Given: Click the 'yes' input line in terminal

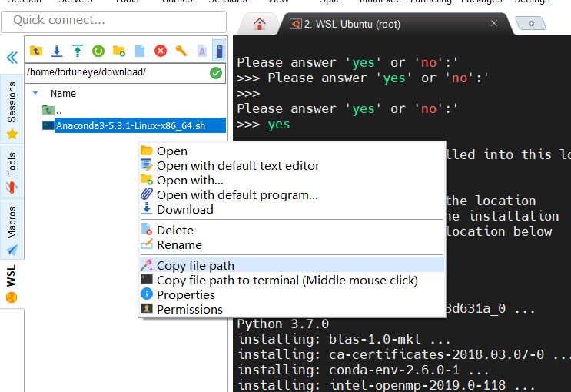Looking at the screenshot, I should (x=264, y=125).
